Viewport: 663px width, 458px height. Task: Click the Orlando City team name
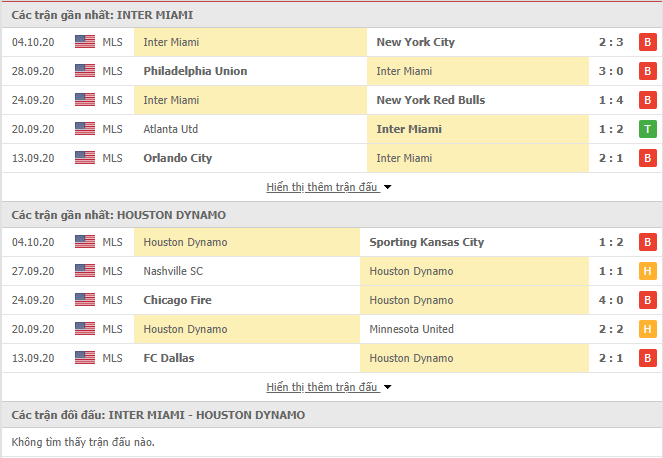(x=177, y=158)
